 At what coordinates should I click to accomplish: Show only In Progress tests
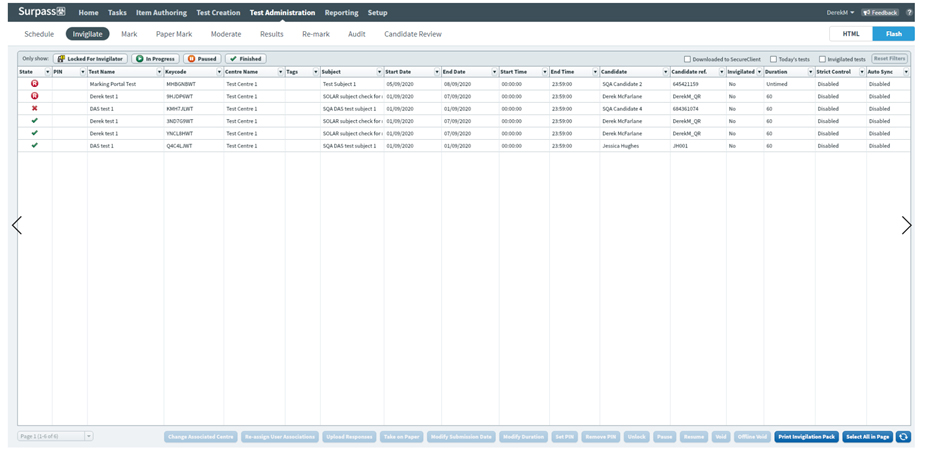click(x=155, y=59)
